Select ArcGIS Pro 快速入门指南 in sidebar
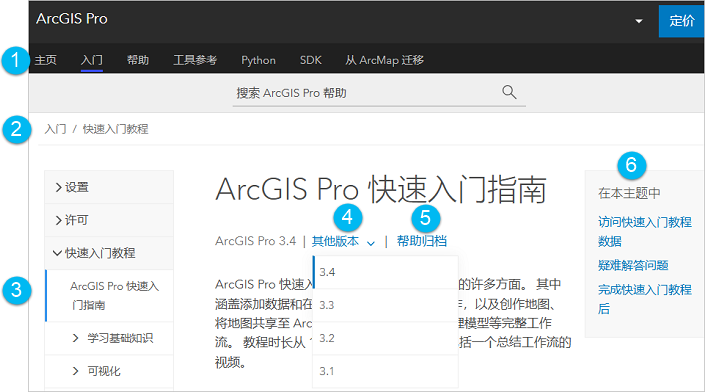The height and width of the screenshot is (392, 705). click(x=109, y=296)
